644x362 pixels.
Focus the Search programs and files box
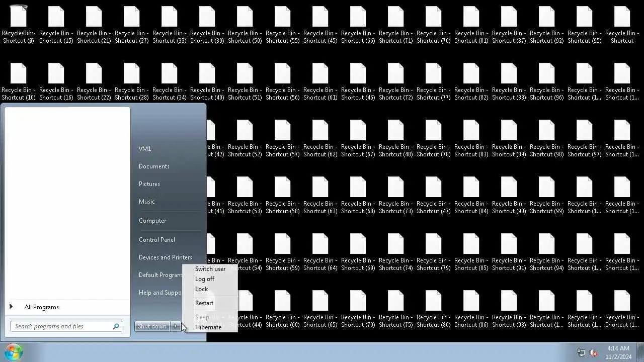66,326
